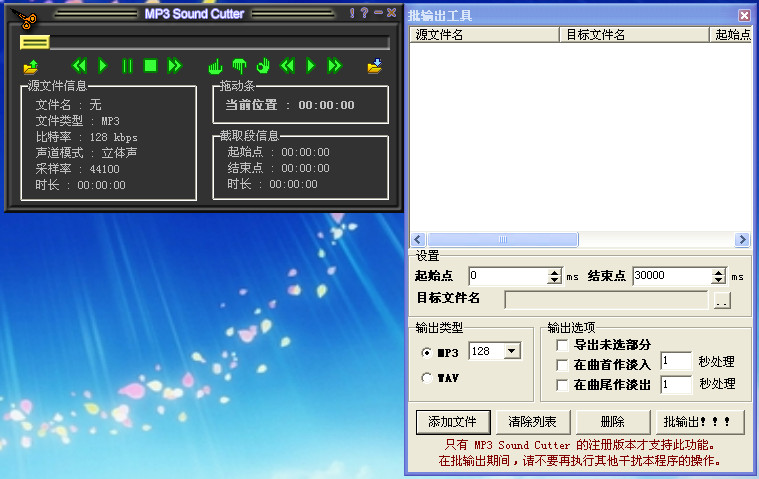Click the right arrow of the horizontal scrollbar
This screenshot has height=479, width=759.
[742, 240]
